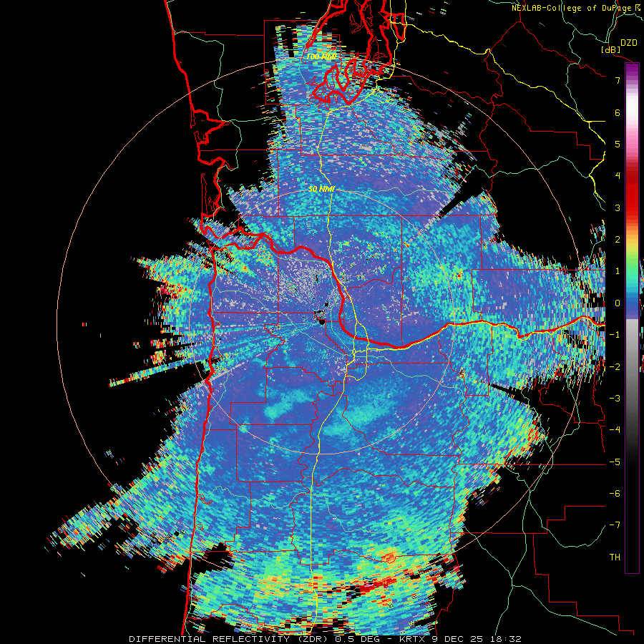
Task: Click the 0.5 DEG elevation text
Action: tap(357, 639)
